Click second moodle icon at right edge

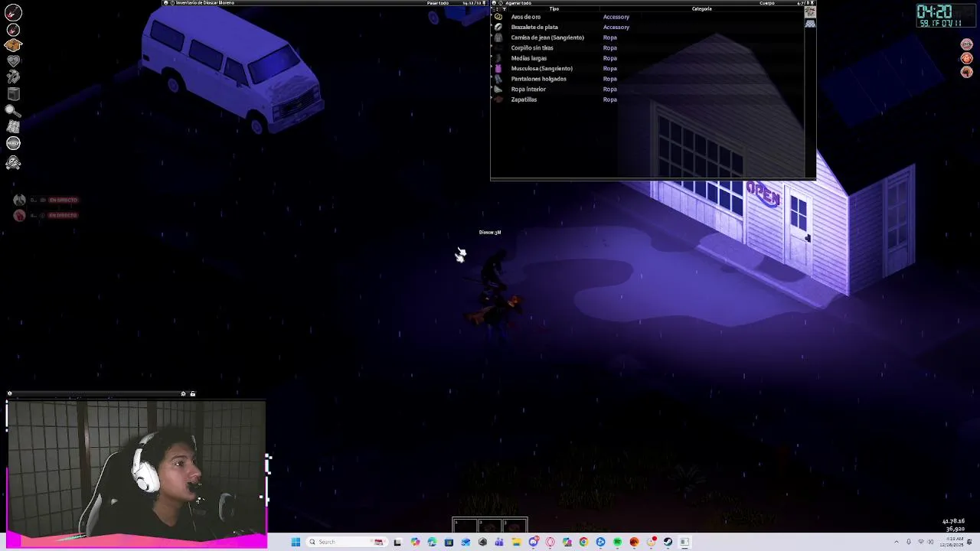967,58
